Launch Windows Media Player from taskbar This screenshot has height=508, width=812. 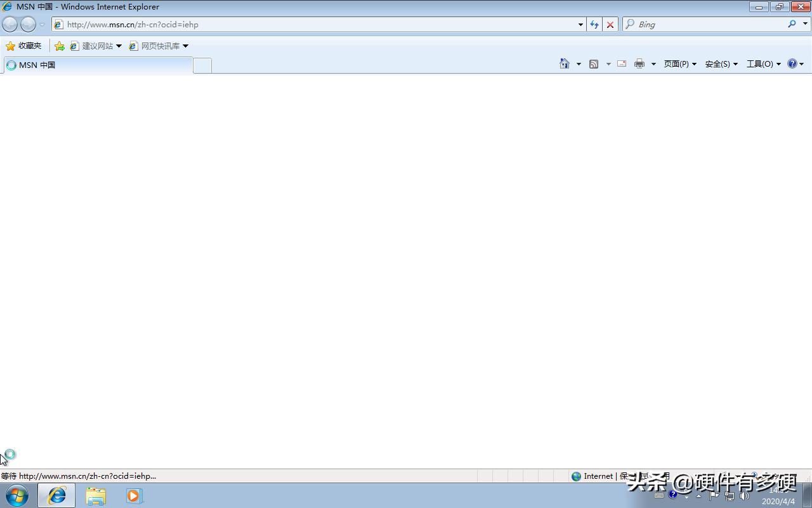pyautogui.click(x=134, y=495)
